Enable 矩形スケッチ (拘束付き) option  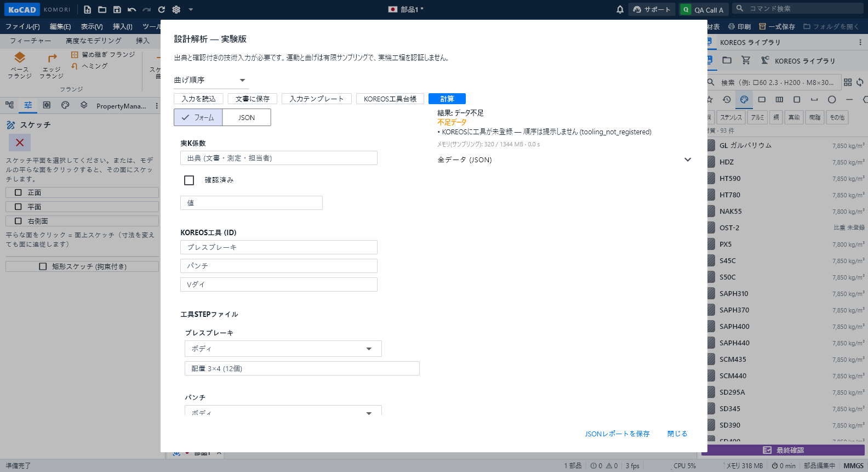(82, 266)
